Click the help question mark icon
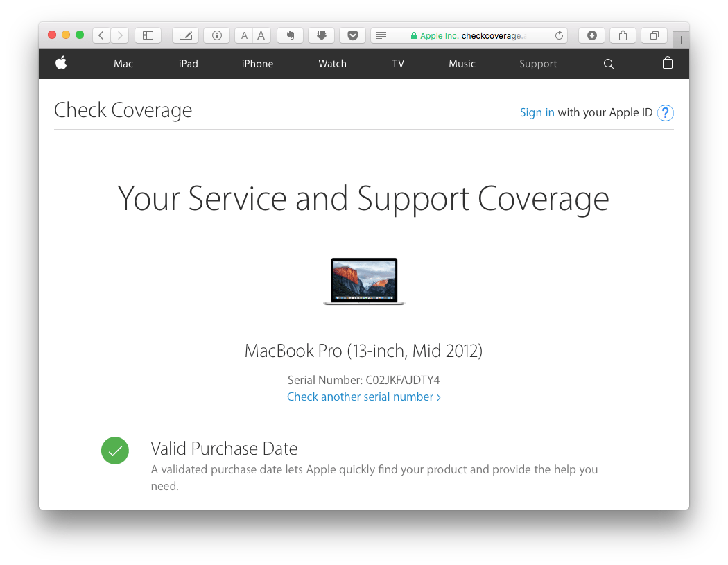This screenshot has height=565, width=728. pos(666,113)
